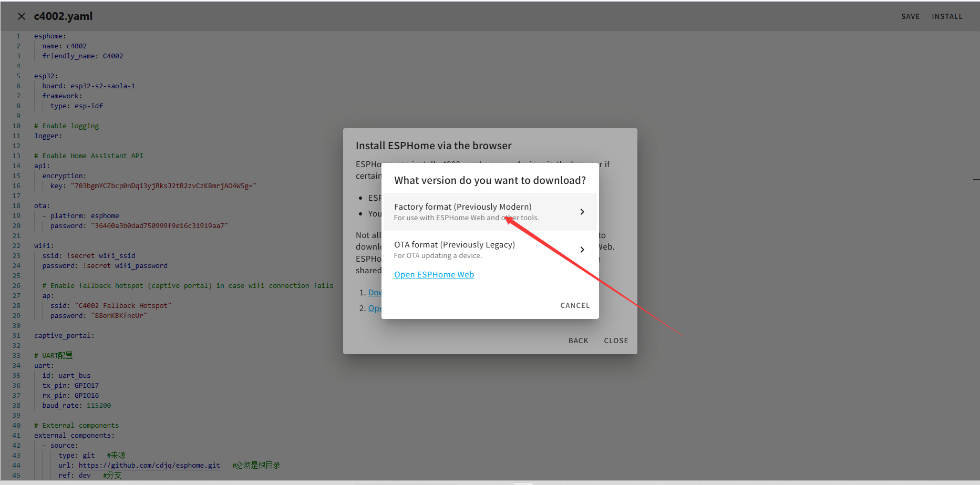Click the "C4002 Fallback Hotspot" ssid value
This screenshot has height=485, width=980.
tap(123, 305)
